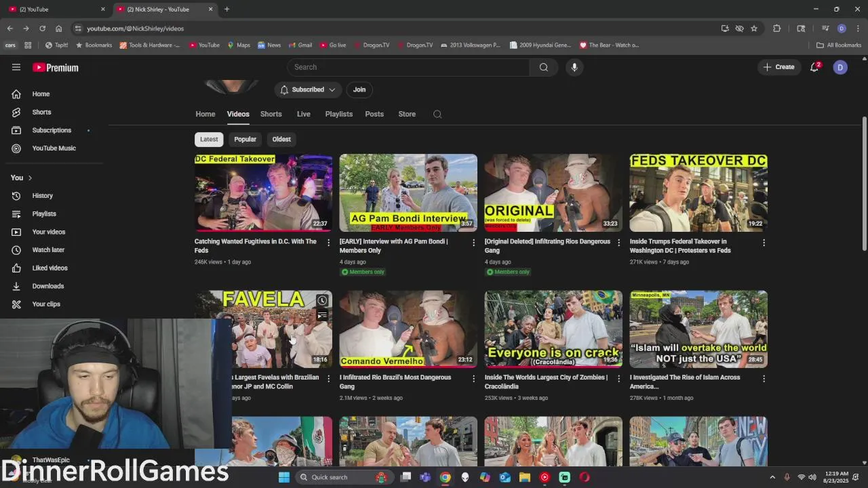868x488 pixels.
Task: Play the FEDS TAKEOVER DC thumbnail
Action: pyautogui.click(x=698, y=192)
